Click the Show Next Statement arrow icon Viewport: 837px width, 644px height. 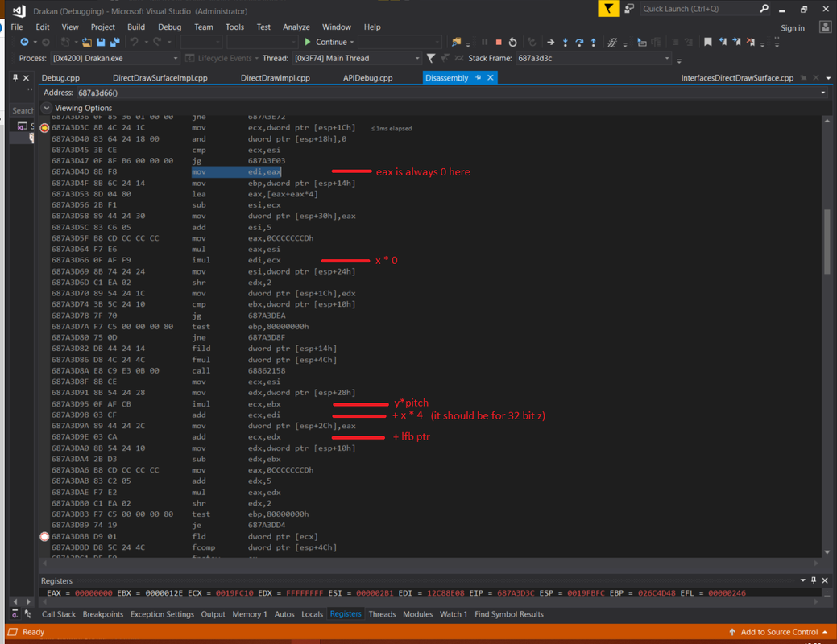pos(550,42)
